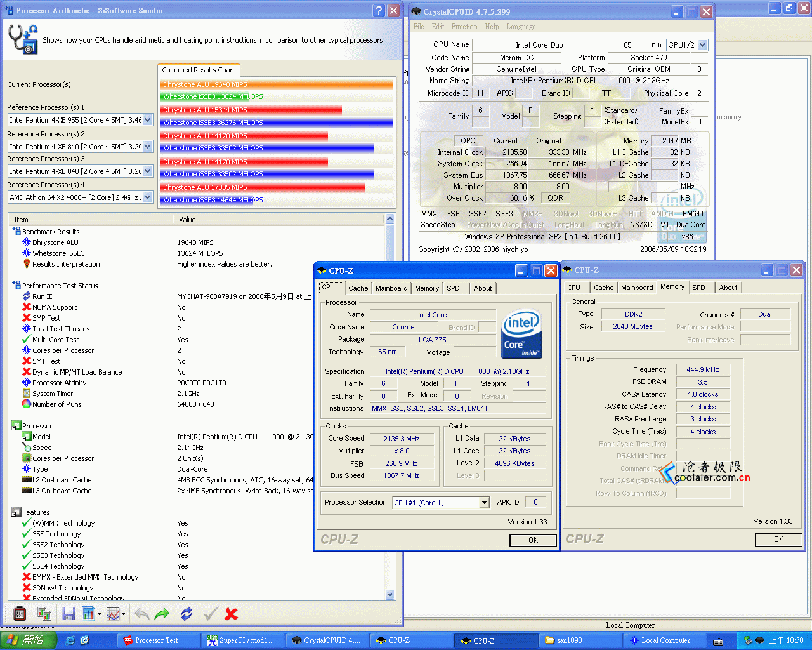Viewport: 812px width, 650px height.
Task: Click the first icon in Sandra's bottom toolbar
Action: [20, 614]
